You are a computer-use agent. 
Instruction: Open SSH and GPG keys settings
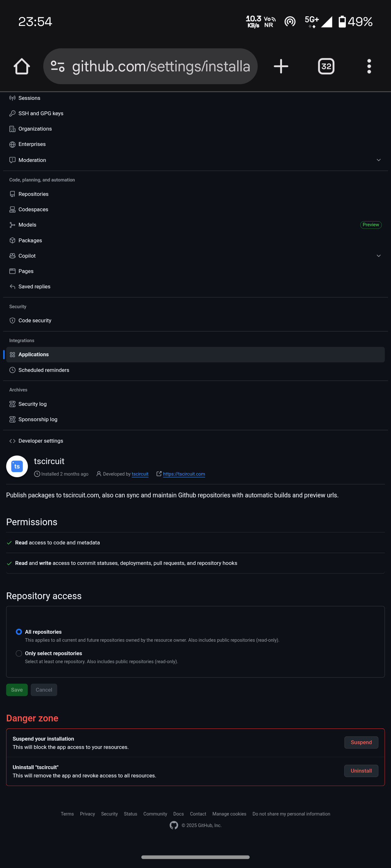pos(40,114)
